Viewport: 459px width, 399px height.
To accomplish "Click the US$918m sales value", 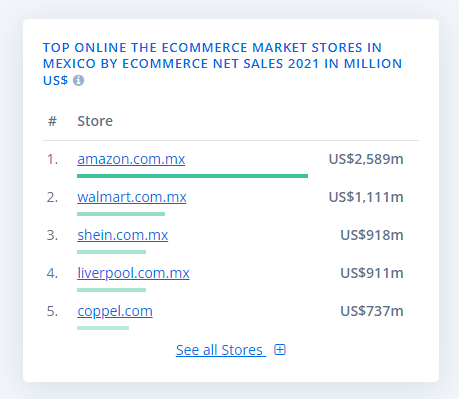I will pyautogui.click(x=372, y=235).
